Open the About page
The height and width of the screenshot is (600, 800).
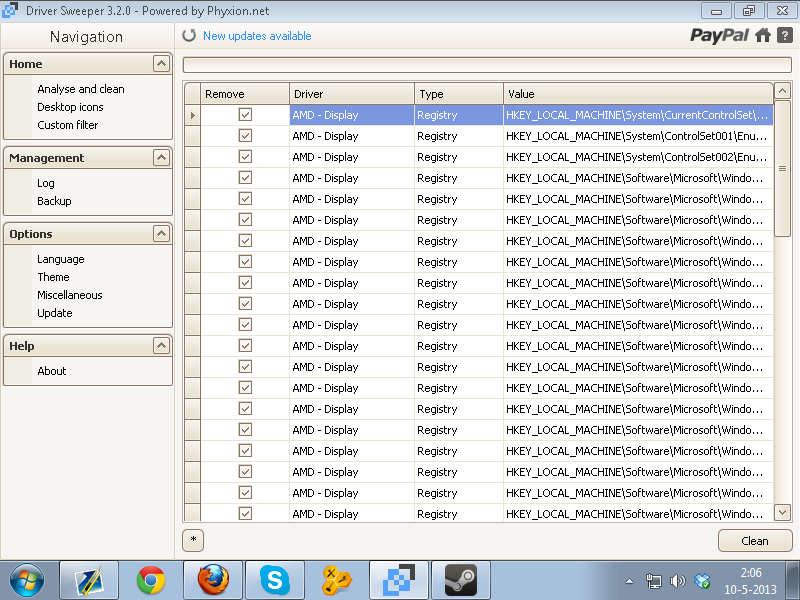[x=52, y=371]
